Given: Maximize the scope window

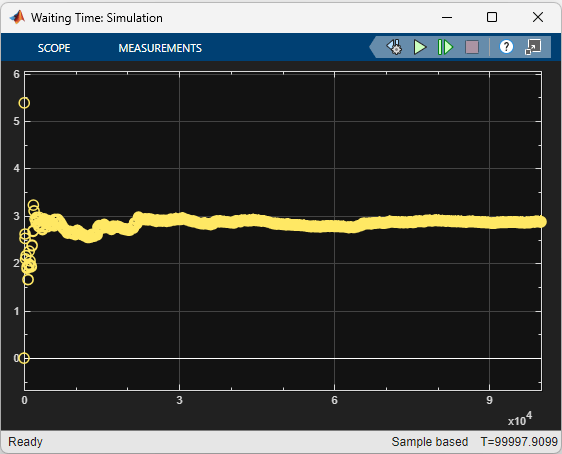Looking at the screenshot, I should point(492,17).
